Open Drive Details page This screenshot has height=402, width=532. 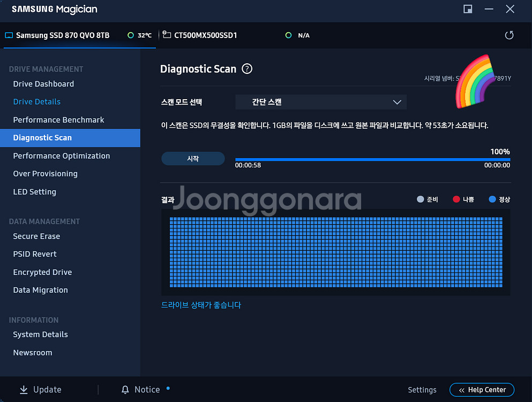pos(36,101)
